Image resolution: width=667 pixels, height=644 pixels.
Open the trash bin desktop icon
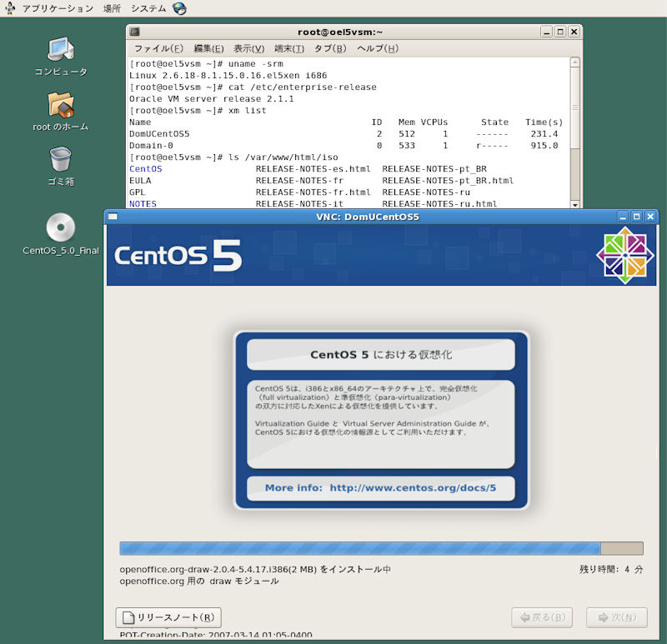(60, 159)
